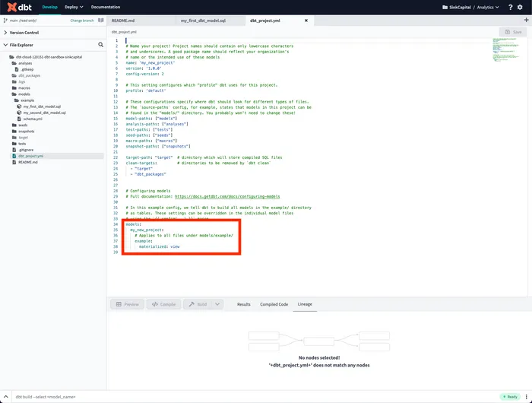Expand the macros folder

click(21, 88)
